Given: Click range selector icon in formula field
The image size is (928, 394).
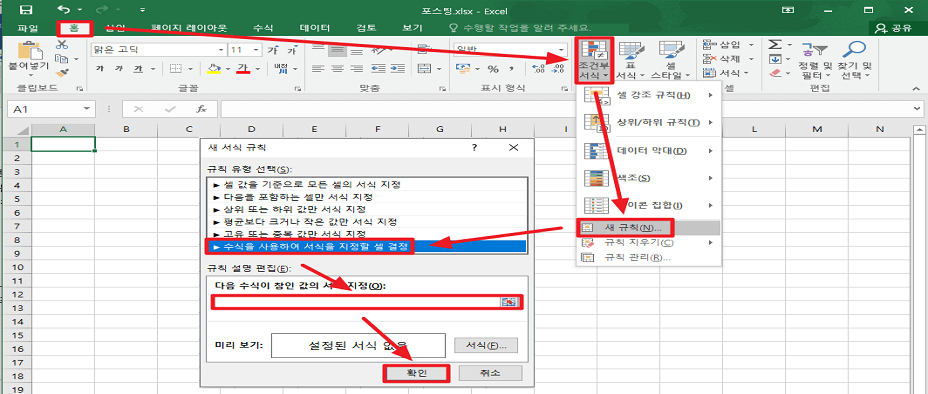Looking at the screenshot, I should pyautogui.click(x=508, y=302).
